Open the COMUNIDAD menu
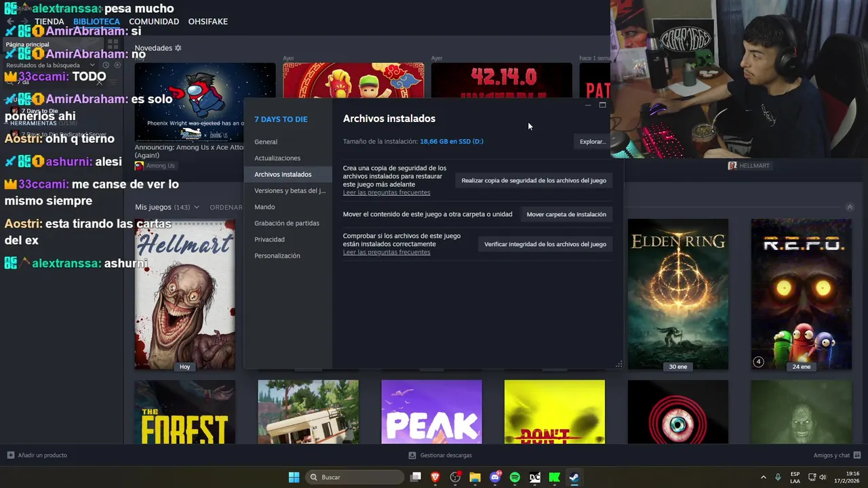The width and height of the screenshot is (868, 488). click(x=154, y=22)
